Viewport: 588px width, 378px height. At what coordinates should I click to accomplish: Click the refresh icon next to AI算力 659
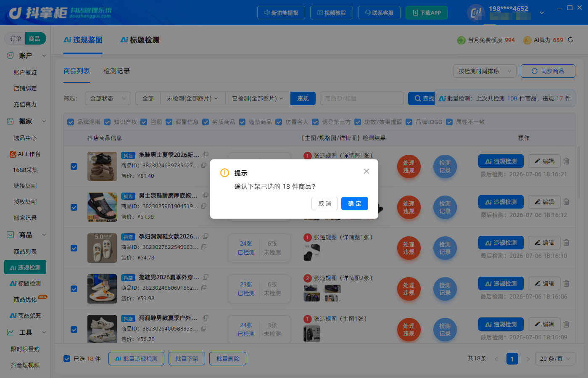[570, 40]
